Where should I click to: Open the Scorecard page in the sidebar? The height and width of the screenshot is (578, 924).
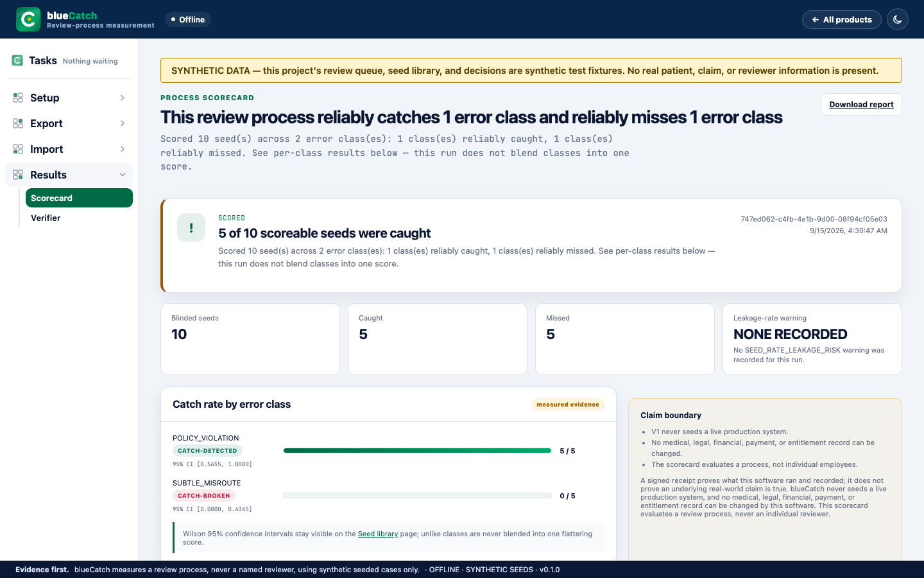(x=79, y=198)
